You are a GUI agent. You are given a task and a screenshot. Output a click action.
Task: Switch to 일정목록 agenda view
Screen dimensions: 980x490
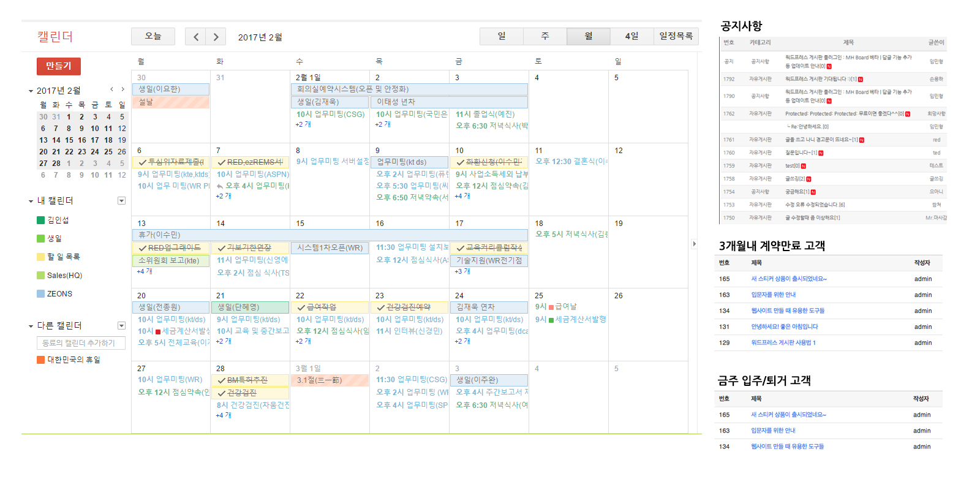pyautogui.click(x=676, y=37)
